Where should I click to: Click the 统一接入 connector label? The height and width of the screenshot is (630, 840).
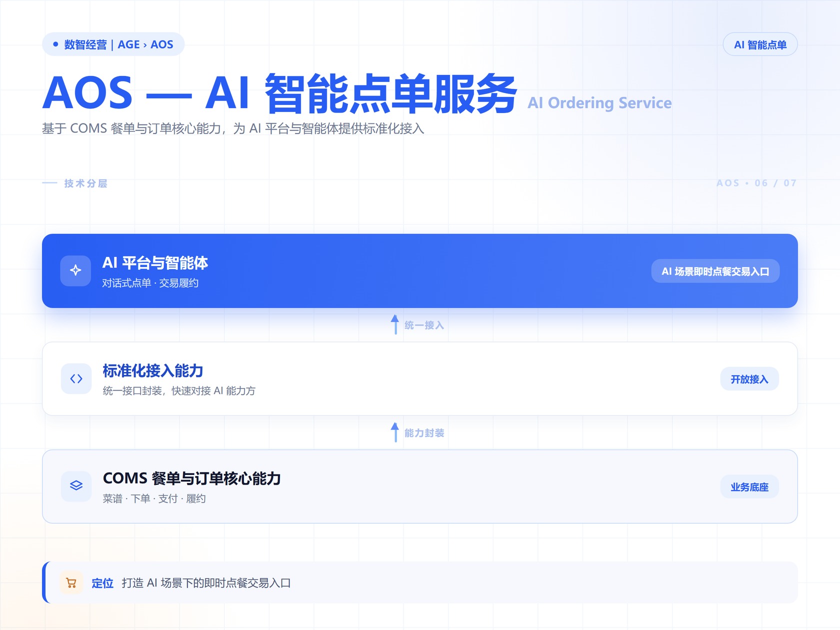pyautogui.click(x=424, y=325)
